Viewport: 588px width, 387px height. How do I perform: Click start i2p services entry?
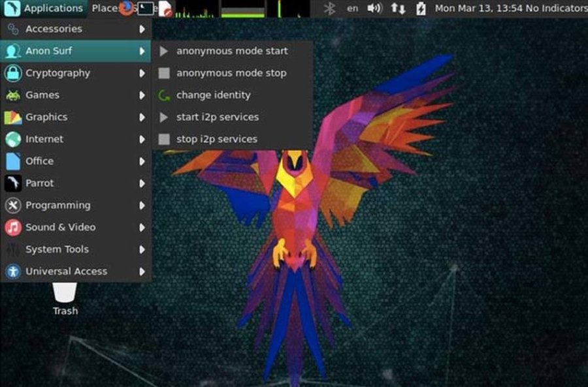217,117
